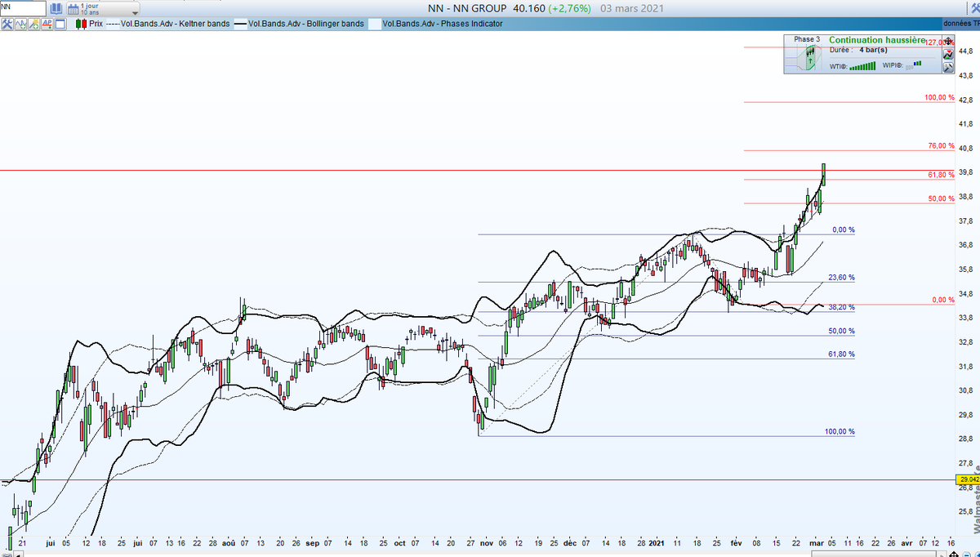Viewport: 980px width, 557px height.
Task: Open the chart settings wrench icon
Action: (7, 24)
